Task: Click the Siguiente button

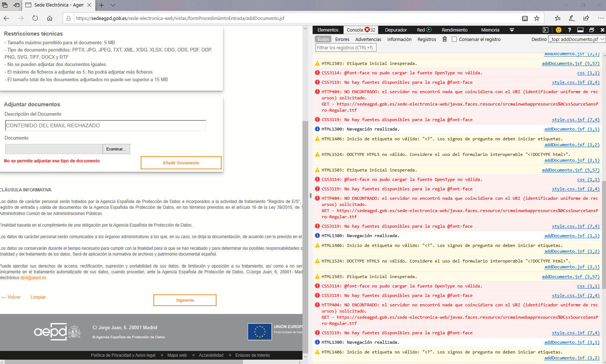Action: 185,300
